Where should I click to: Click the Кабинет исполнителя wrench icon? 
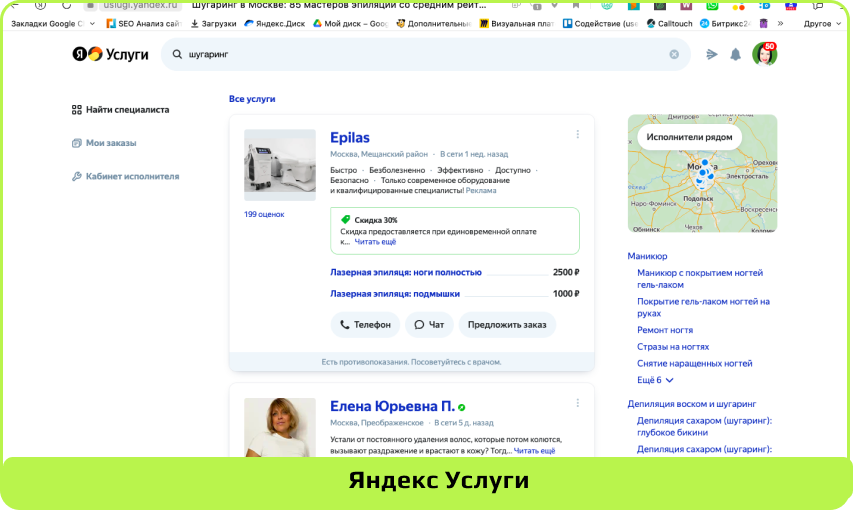point(77,176)
